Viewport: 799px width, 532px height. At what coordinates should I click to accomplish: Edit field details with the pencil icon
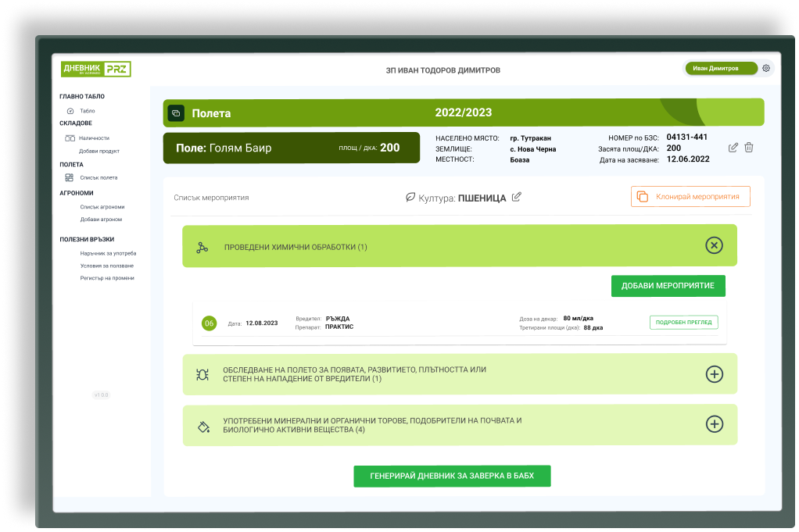tap(733, 148)
